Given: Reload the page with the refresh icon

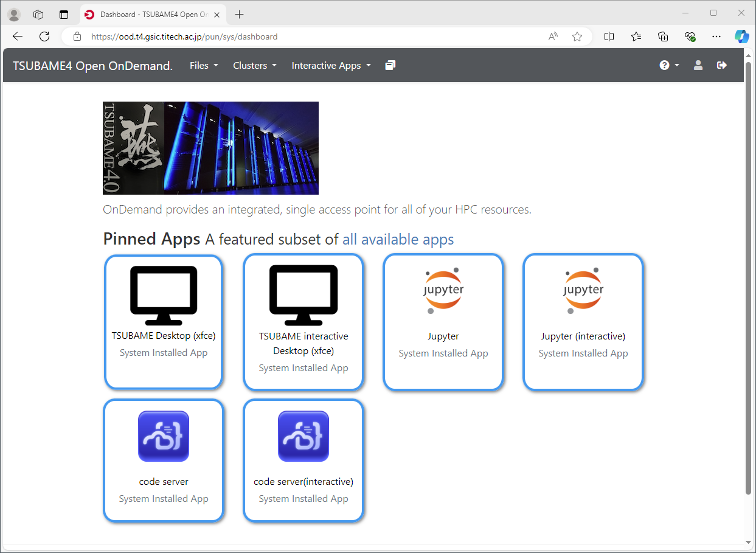Looking at the screenshot, I should [x=44, y=37].
